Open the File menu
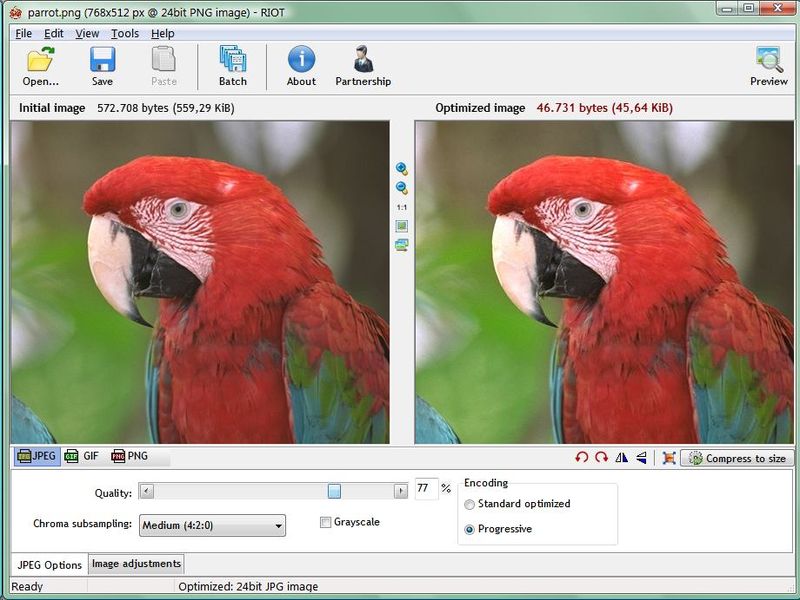Image resolution: width=800 pixels, height=600 pixels. point(23,34)
